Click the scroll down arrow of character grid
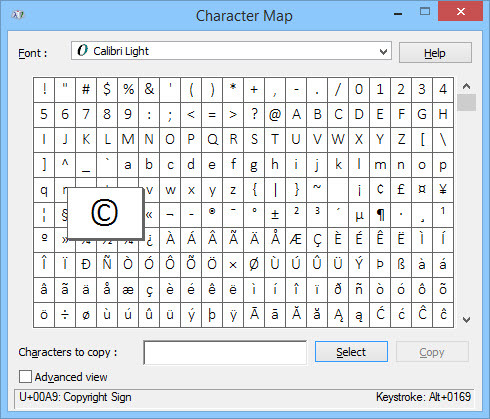The image size is (490, 419). pyautogui.click(x=466, y=320)
